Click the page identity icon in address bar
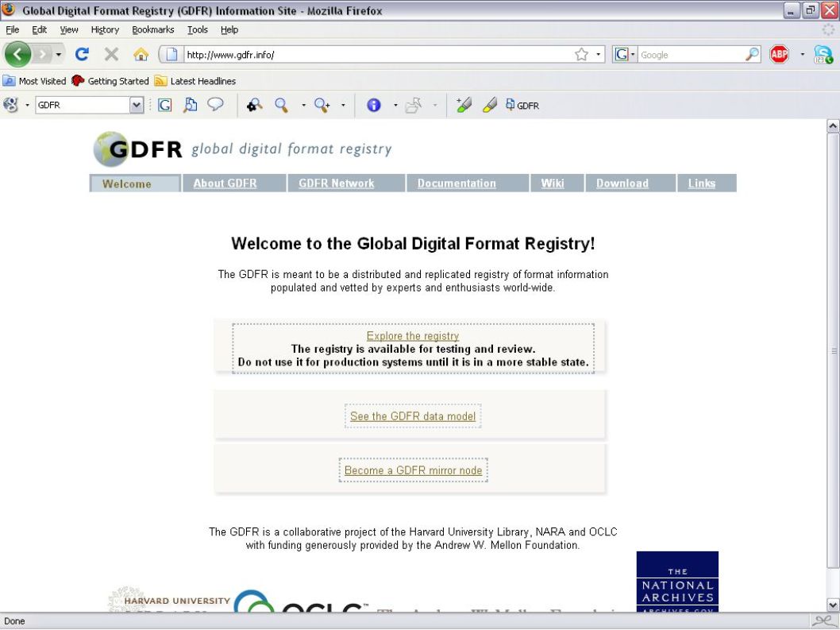 [171, 54]
